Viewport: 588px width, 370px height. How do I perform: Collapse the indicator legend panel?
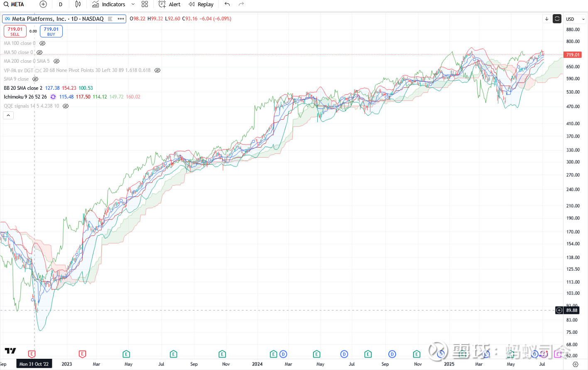[8, 115]
